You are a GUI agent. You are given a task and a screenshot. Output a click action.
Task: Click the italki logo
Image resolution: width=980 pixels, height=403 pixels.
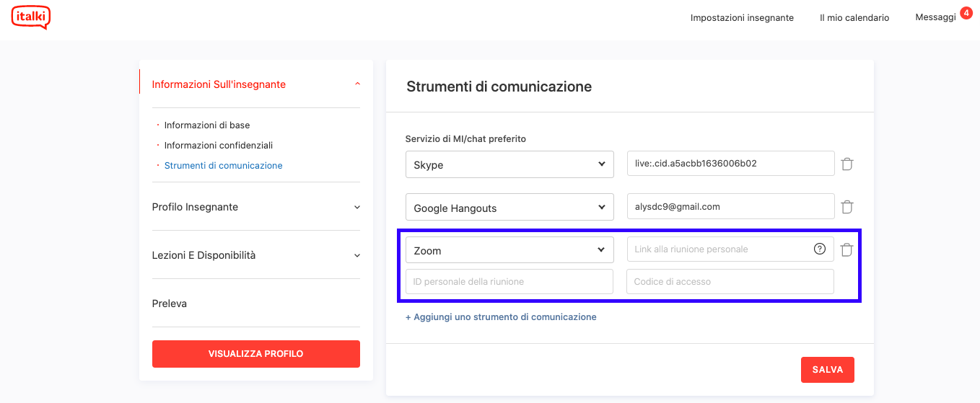[x=31, y=17]
